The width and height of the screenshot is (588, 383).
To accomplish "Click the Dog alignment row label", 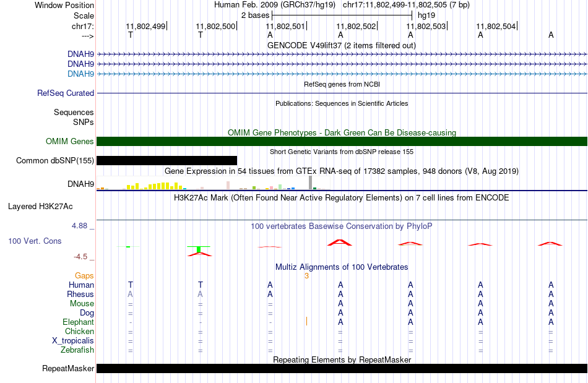I will point(87,313).
